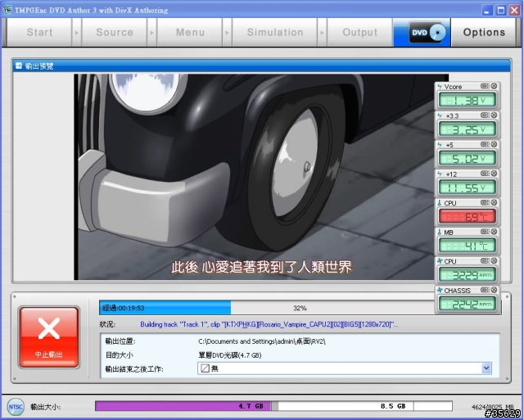This screenshot has height=420, width=524.
Task: Expand the 輸出結束之後工作 dropdown arrow
Action: pyautogui.click(x=486, y=368)
